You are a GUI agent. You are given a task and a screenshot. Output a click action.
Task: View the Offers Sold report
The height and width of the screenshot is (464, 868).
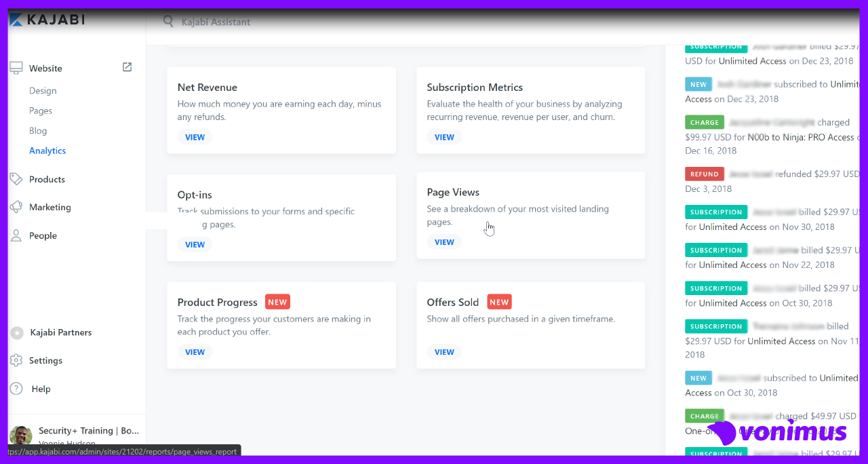coord(444,352)
